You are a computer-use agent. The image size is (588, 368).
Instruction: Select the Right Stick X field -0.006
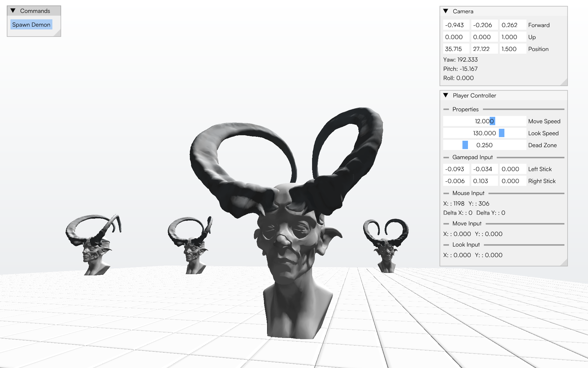[456, 181]
